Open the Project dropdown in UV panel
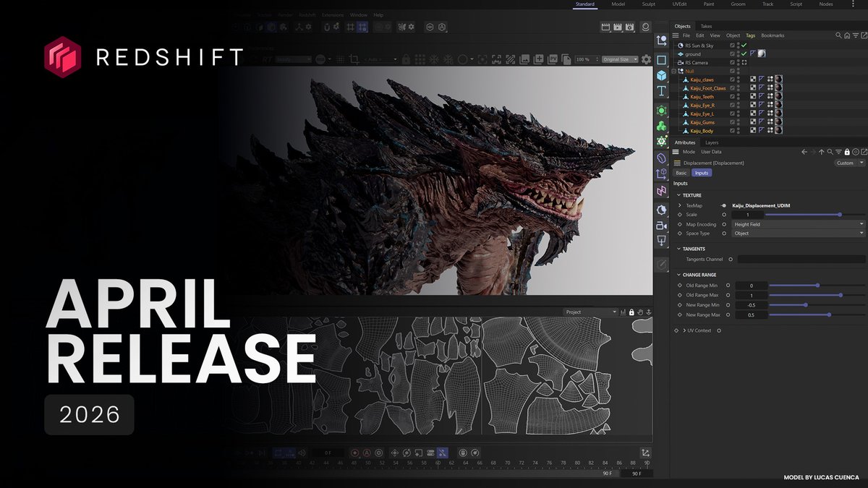 click(590, 312)
